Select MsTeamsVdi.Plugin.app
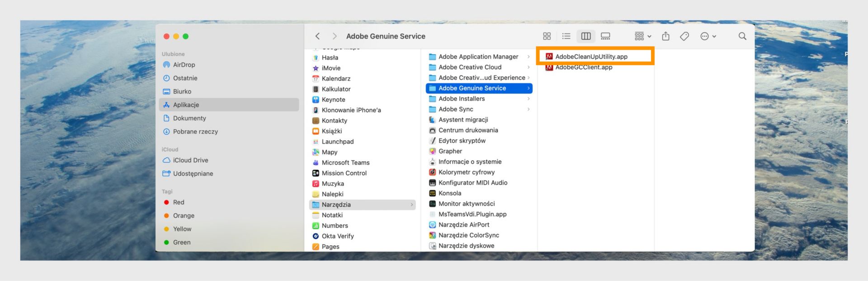 tap(479, 214)
